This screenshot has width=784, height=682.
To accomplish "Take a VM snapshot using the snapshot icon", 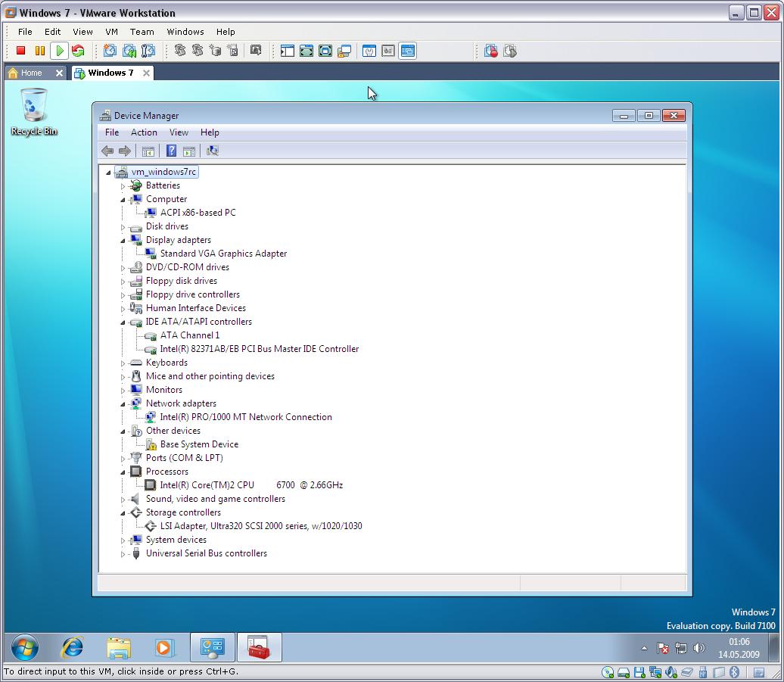I will pyautogui.click(x=110, y=51).
